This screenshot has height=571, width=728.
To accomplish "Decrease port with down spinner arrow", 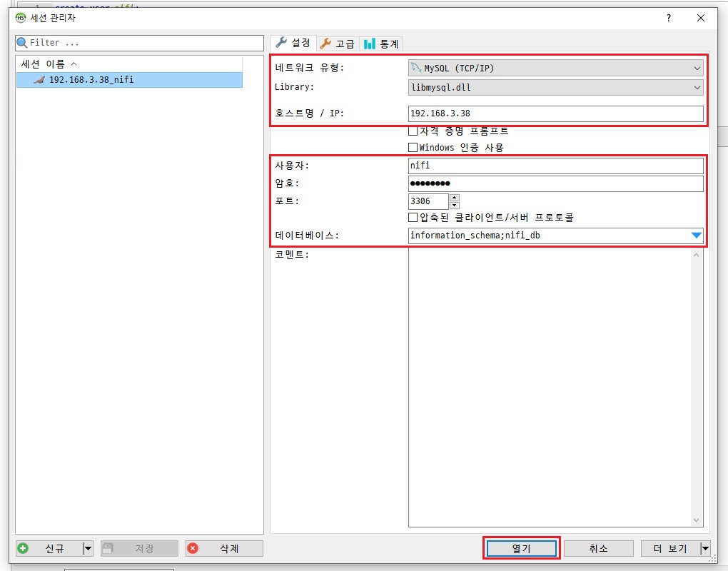I will pyautogui.click(x=455, y=205).
